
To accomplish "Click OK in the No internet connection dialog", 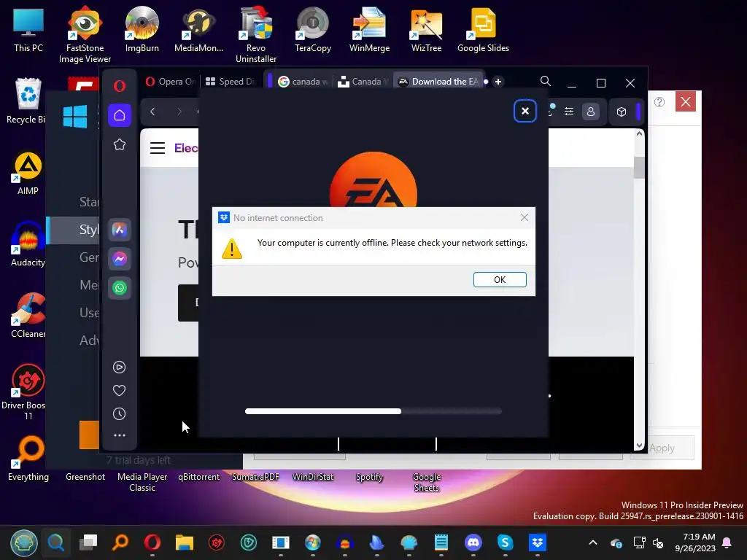I will click(x=499, y=279).
